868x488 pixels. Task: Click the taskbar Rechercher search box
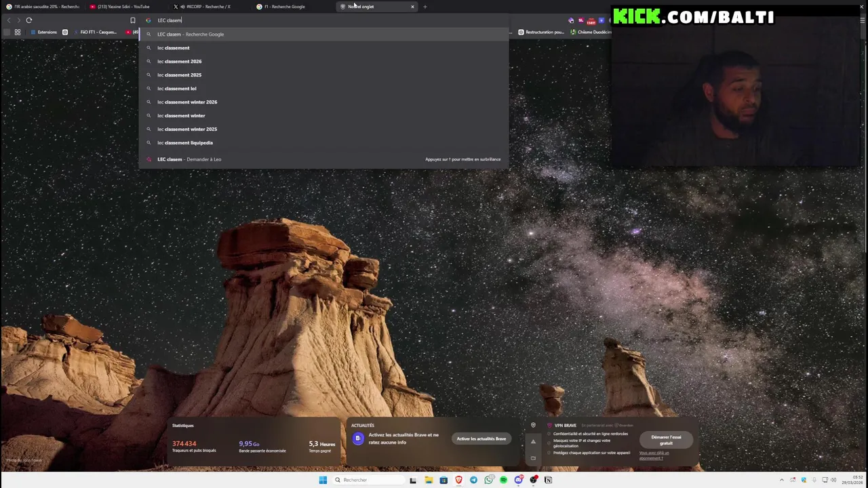point(367,480)
